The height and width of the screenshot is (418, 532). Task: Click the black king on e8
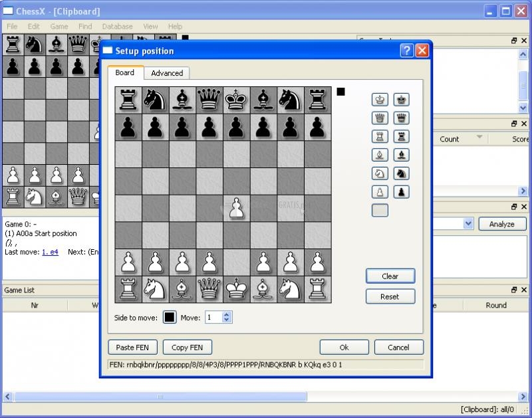coord(237,100)
